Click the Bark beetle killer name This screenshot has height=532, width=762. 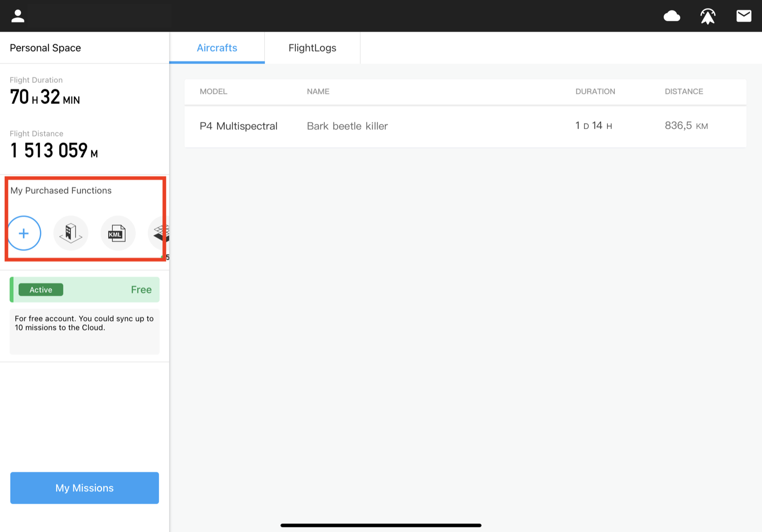tap(347, 126)
